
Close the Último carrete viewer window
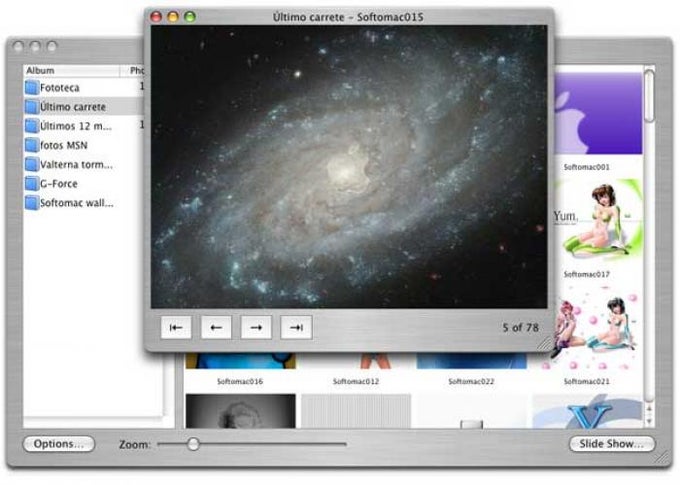click(x=156, y=17)
